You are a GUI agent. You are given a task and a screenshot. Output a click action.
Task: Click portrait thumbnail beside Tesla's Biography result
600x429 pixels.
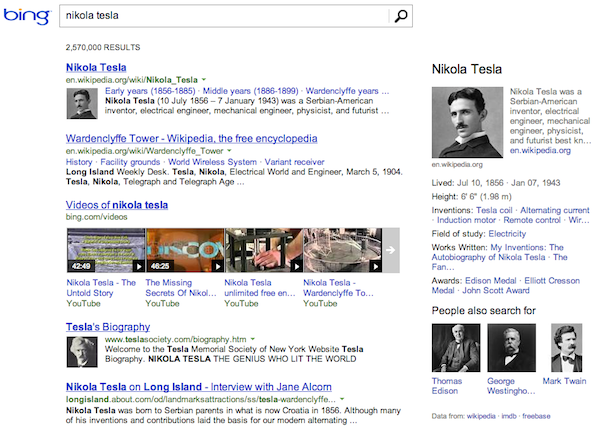(x=82, y=352)
